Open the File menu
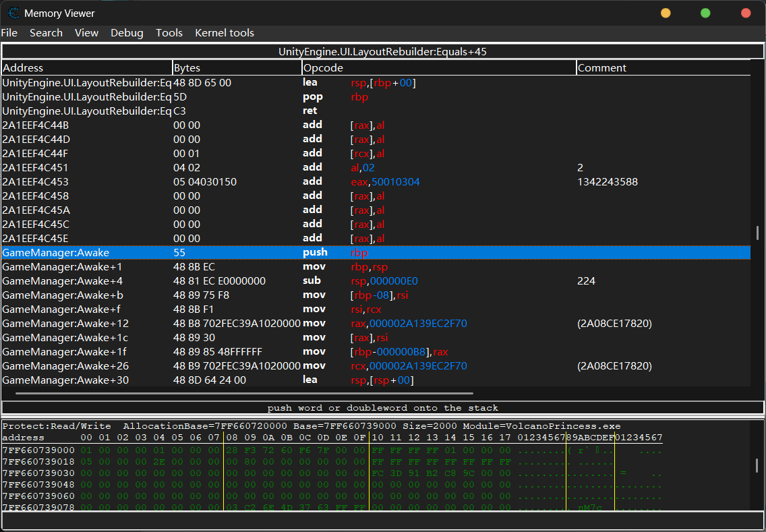 click(x=9, y=33)
